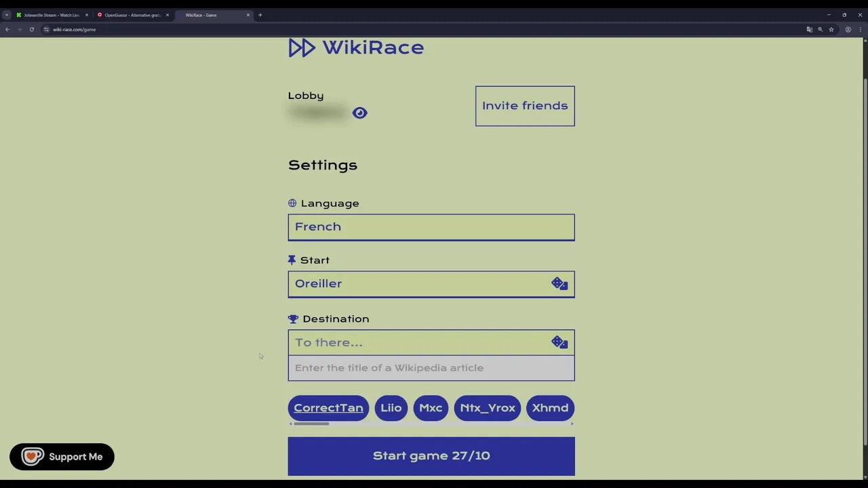Focus the Start field containing Oreiller
Screen dimensions: 868x488
[431, 284]
